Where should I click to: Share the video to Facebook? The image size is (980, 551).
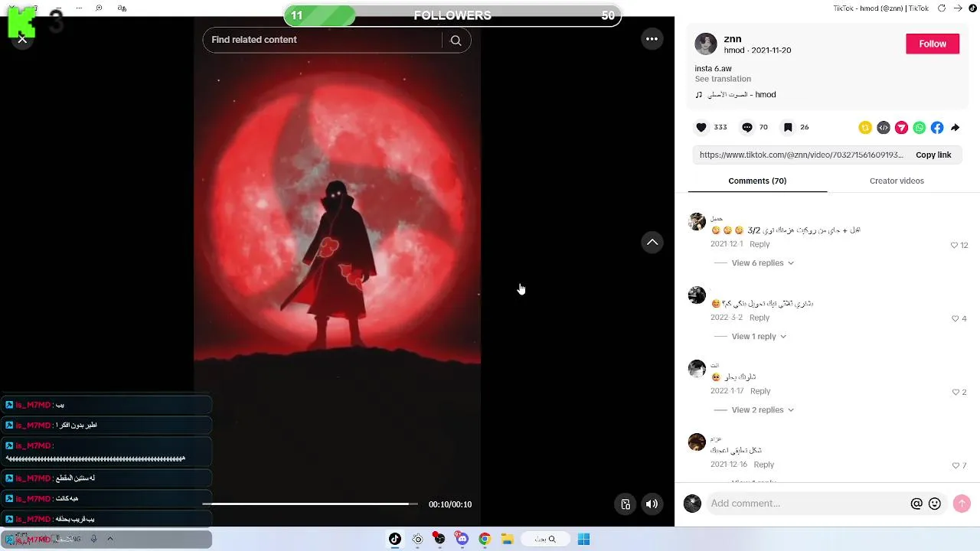coord(937,128)
